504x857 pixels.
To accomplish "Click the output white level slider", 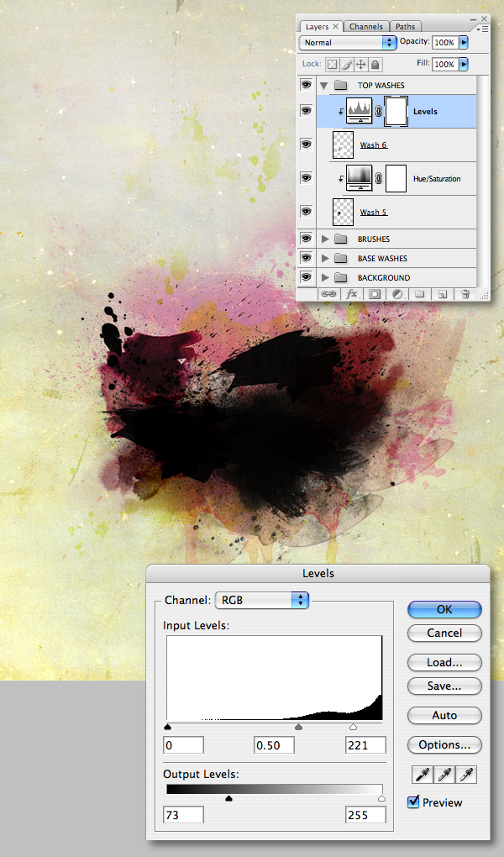I will pyautogui.click(x=381, y=798).
